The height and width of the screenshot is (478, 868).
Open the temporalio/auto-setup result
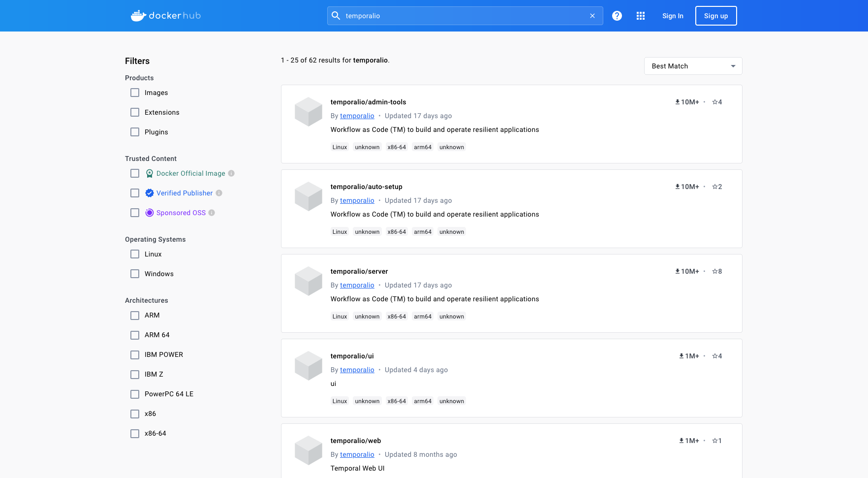point(366,187)
